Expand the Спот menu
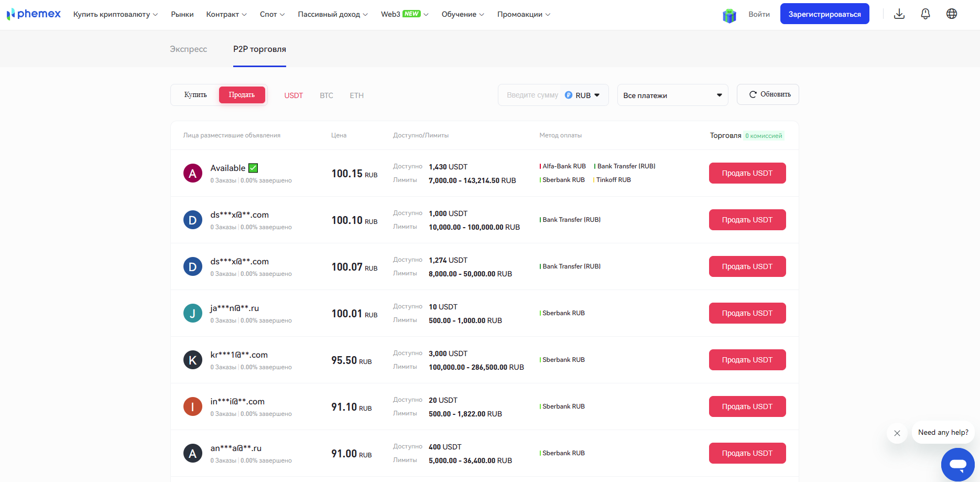980x482 pixels. [273, 14]
